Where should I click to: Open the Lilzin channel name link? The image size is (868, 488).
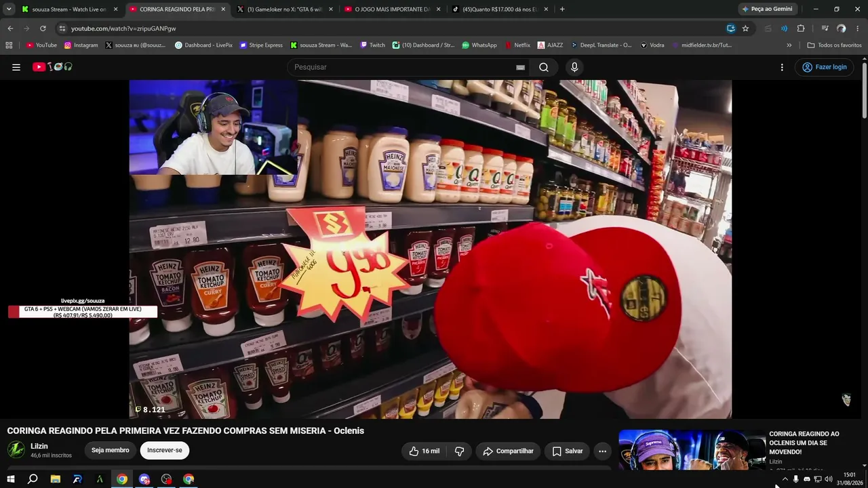39,447
